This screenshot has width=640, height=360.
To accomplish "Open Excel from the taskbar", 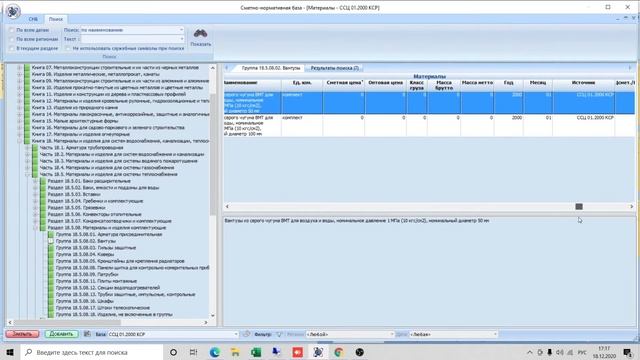I will (x=256, y=352).
